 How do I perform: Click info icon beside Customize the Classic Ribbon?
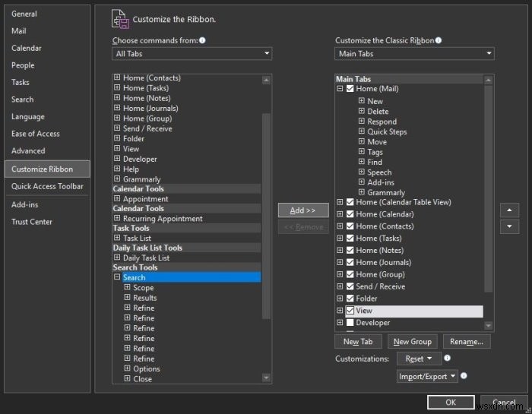tap(439, 40)
